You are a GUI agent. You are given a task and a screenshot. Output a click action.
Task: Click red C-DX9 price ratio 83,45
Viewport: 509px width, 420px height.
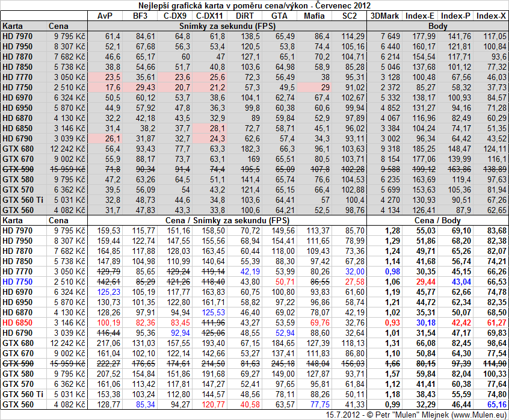coord(180,323)
